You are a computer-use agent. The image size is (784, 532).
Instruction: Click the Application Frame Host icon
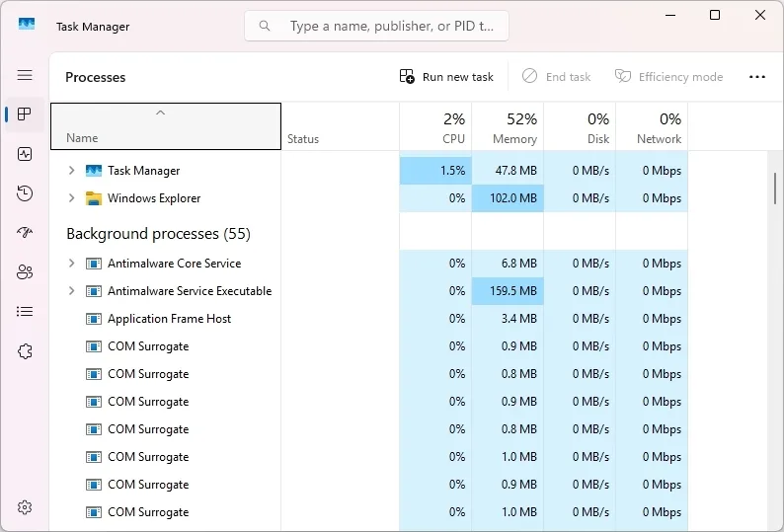94,319
